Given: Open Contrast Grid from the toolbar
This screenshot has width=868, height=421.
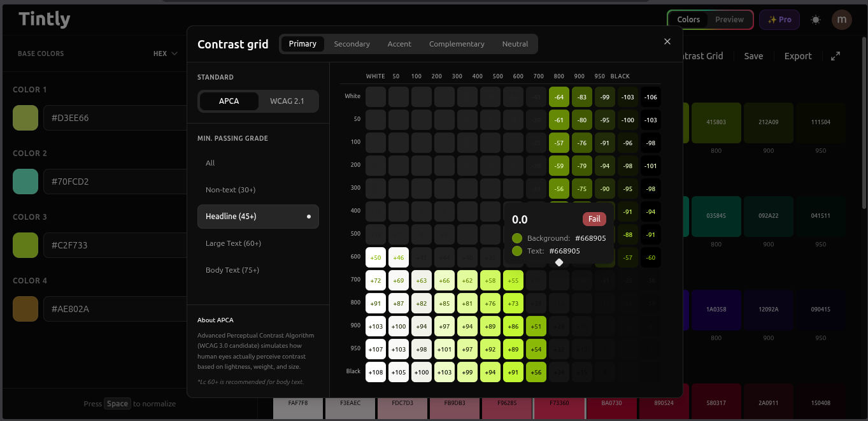Looking at the screenshot, I should [x=702, y=56].
